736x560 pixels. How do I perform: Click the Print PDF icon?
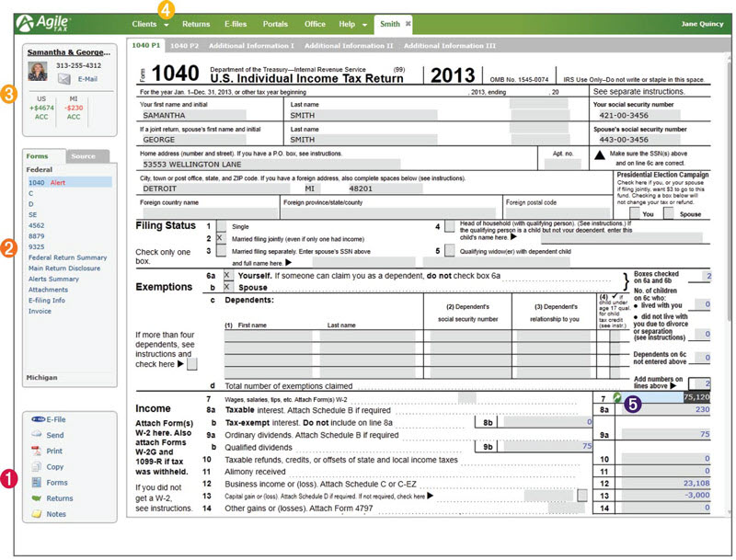[x=37, y=451]
